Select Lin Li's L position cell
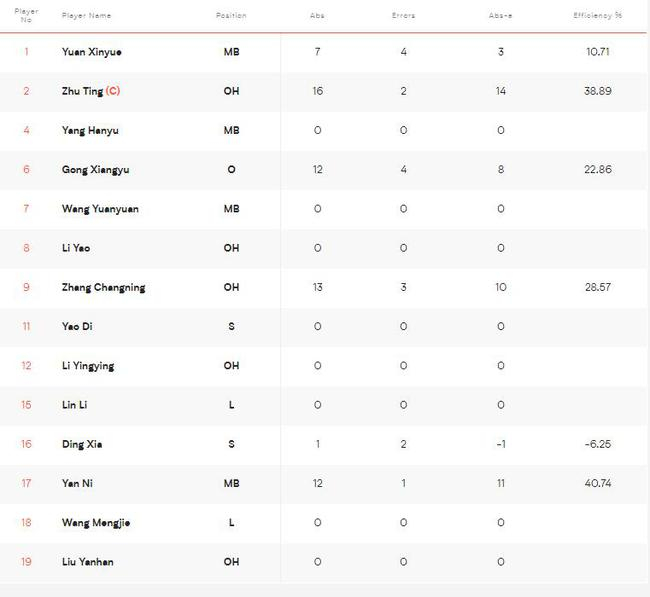650x597 pixels. click(x=231, y=405)
